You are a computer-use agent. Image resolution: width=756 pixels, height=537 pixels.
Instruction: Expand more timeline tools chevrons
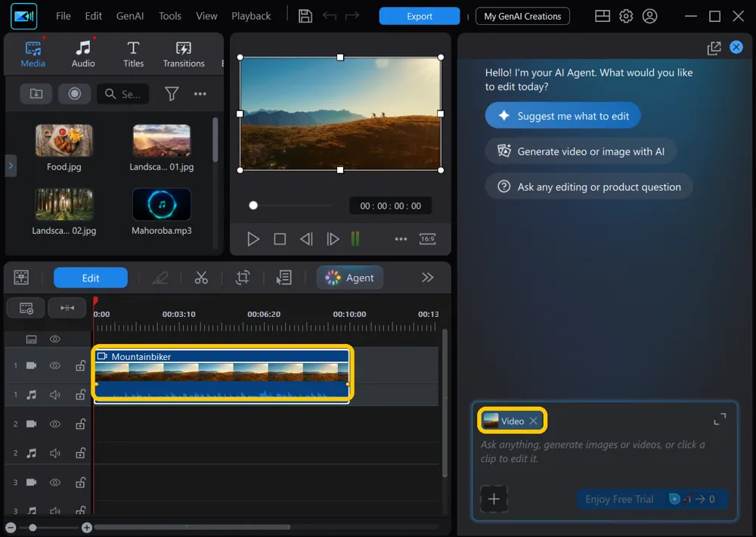click(x=427, y=278)
